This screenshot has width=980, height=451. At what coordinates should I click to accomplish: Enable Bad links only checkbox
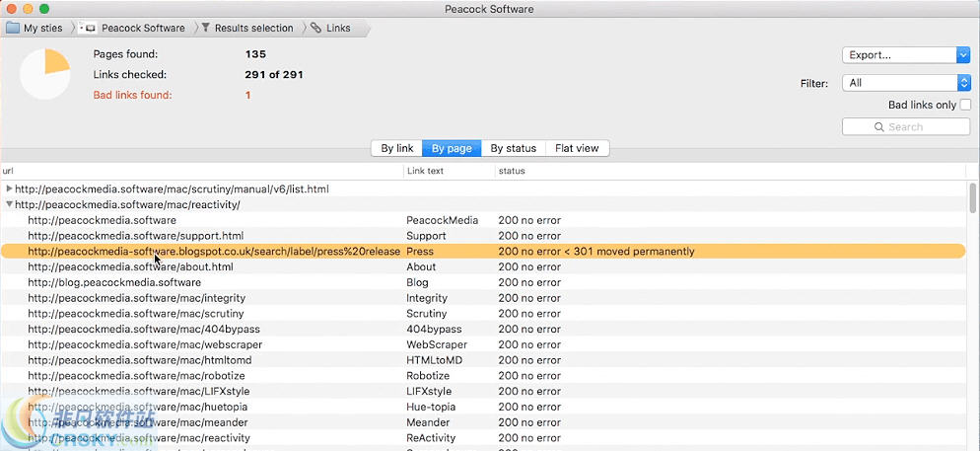(x=965, y=105)
